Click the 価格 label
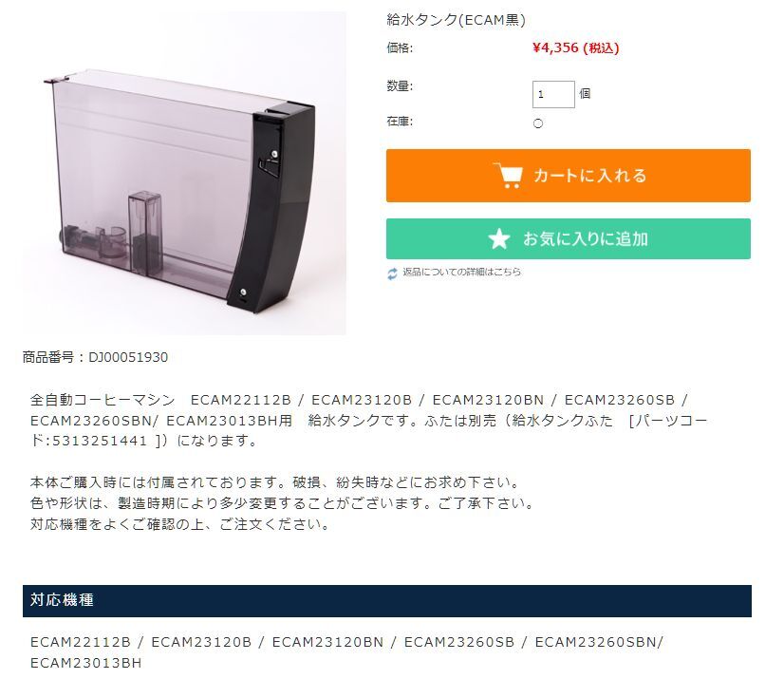Image resolution: width=784 pixels, height=698 pixels. (400, 48)
